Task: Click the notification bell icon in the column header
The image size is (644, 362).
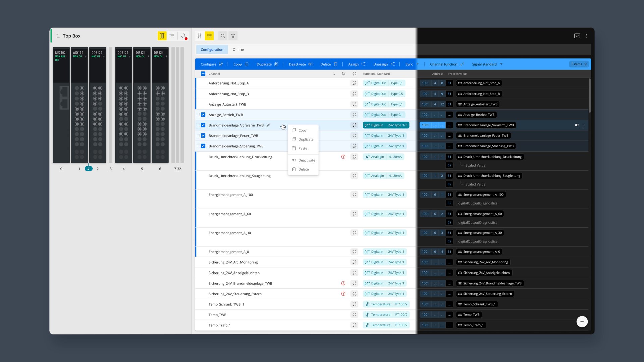Action: tap(343, 74)
